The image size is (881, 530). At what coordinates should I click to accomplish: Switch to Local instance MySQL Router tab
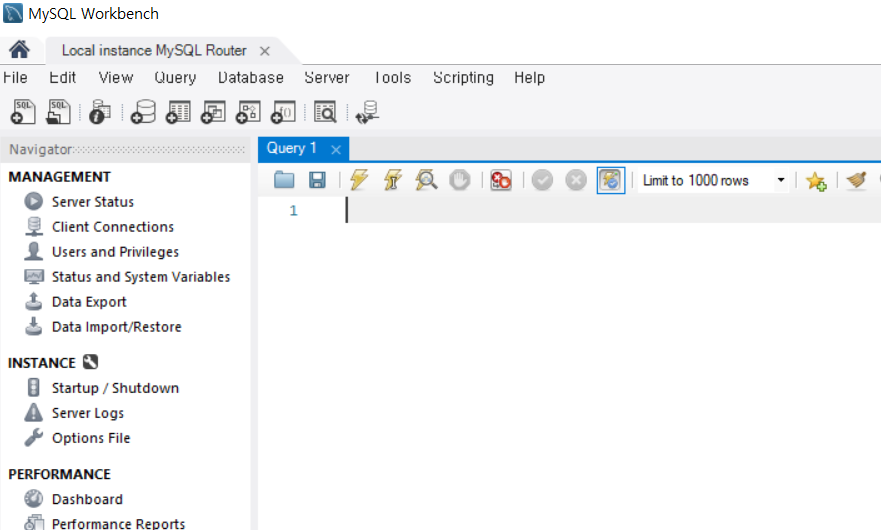point(154,51)
